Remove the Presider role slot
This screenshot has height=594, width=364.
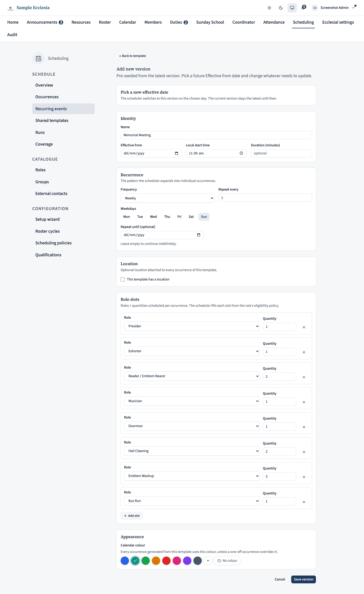[304, 327]
